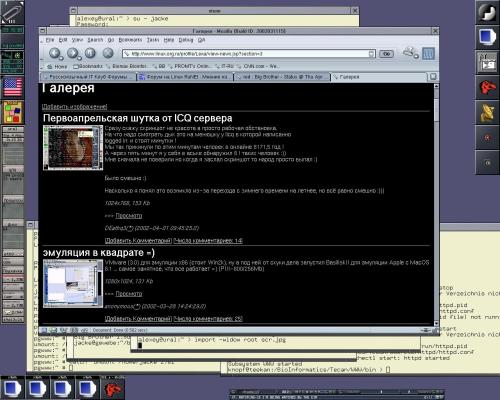
Task: Click the Forward navigation button in Mozilla
Action: pyautogui.click(x=72, y=53)
